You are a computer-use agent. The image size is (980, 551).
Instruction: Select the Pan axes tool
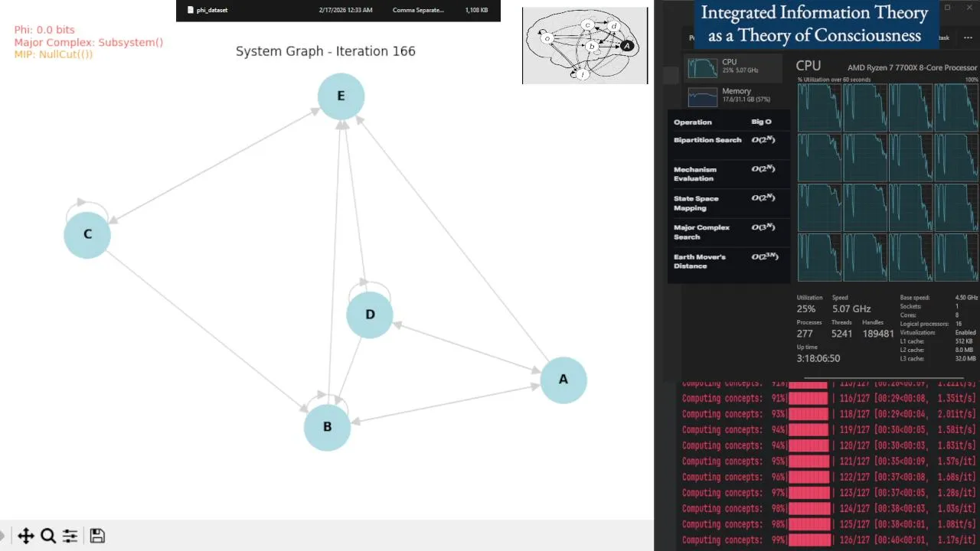click(x=25, y=536)
